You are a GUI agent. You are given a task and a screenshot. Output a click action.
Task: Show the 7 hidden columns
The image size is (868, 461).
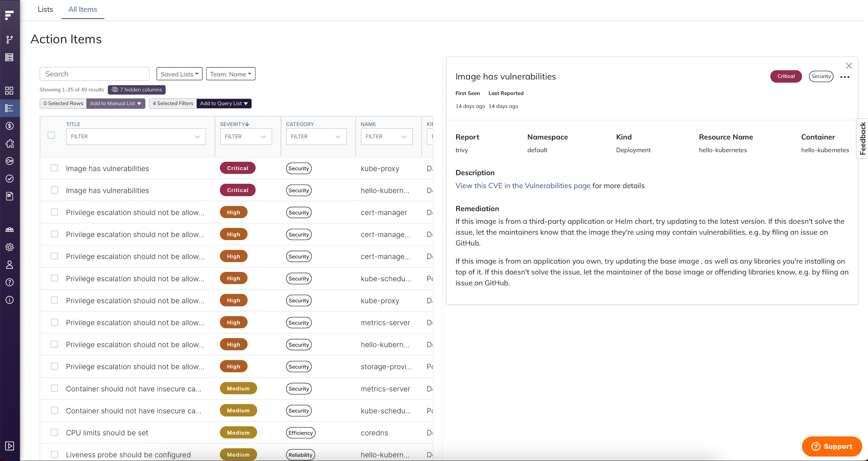pos(136,90)
